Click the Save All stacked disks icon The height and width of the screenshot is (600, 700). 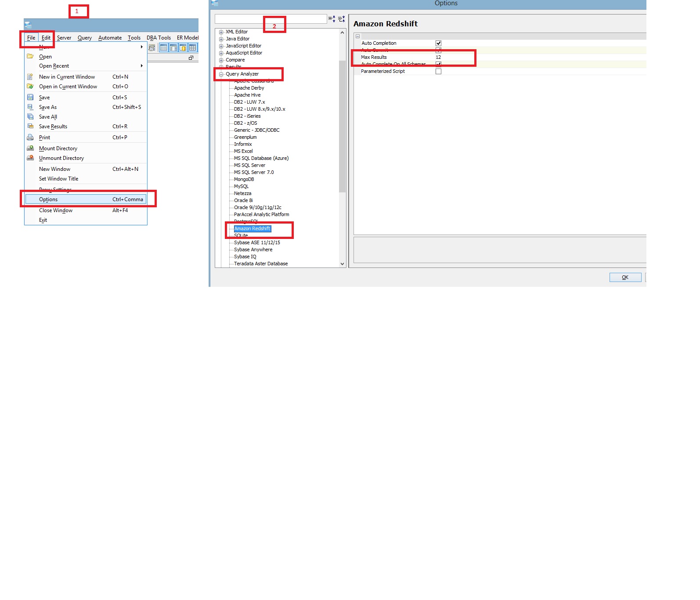click(x=30, y=116)
